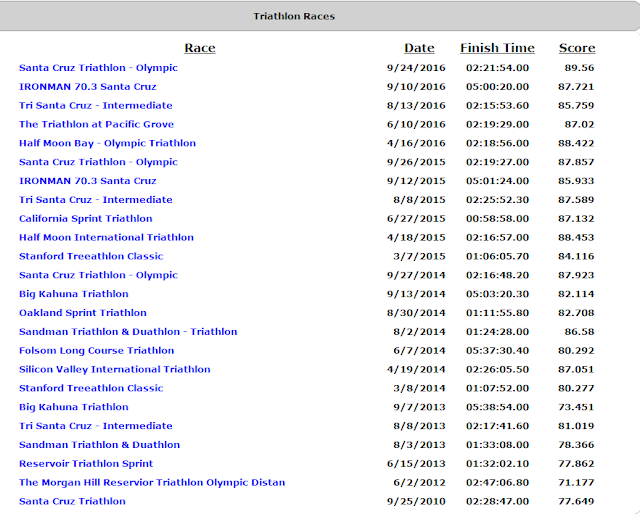Select the score value 73.451
640x514 pixels.
[576, 407]
